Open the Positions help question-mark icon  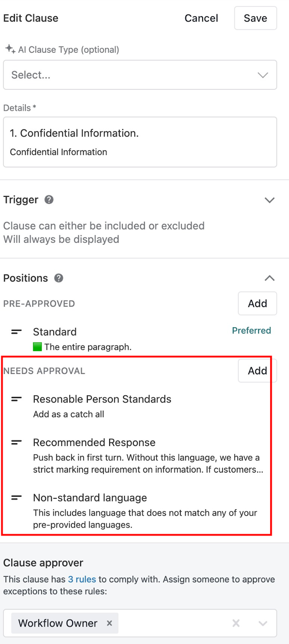(x=59, y=278)
